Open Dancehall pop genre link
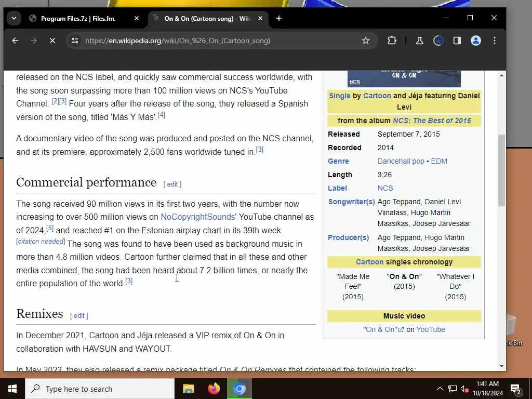This screenshot has width=532, height=399. point(401,161)
